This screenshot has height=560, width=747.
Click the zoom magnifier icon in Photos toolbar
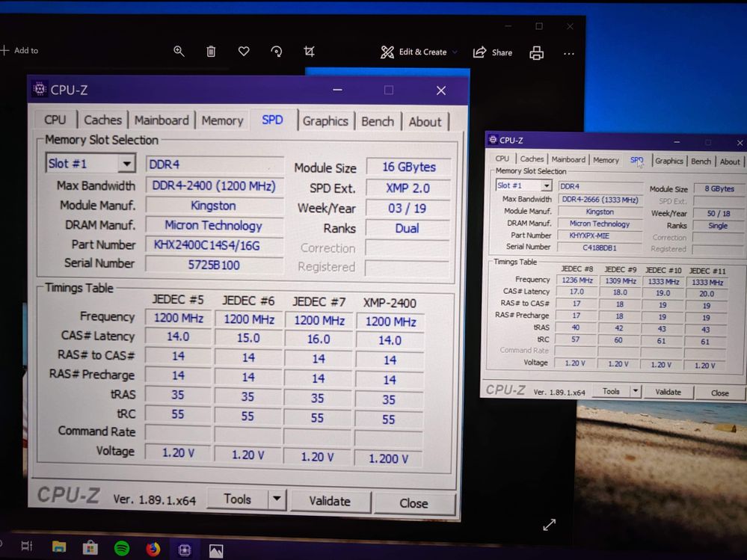(x=179, y=52)
